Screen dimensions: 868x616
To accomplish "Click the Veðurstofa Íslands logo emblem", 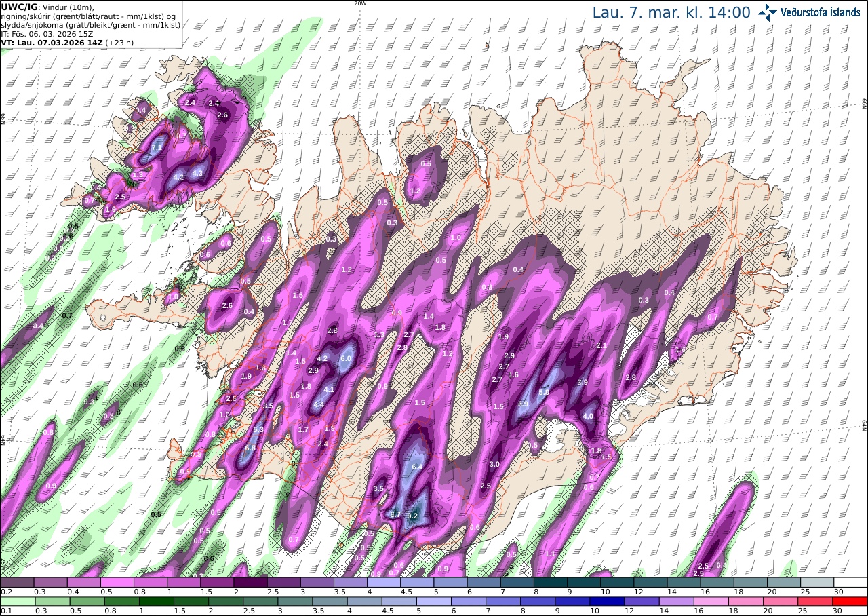I will pos(767,12).
